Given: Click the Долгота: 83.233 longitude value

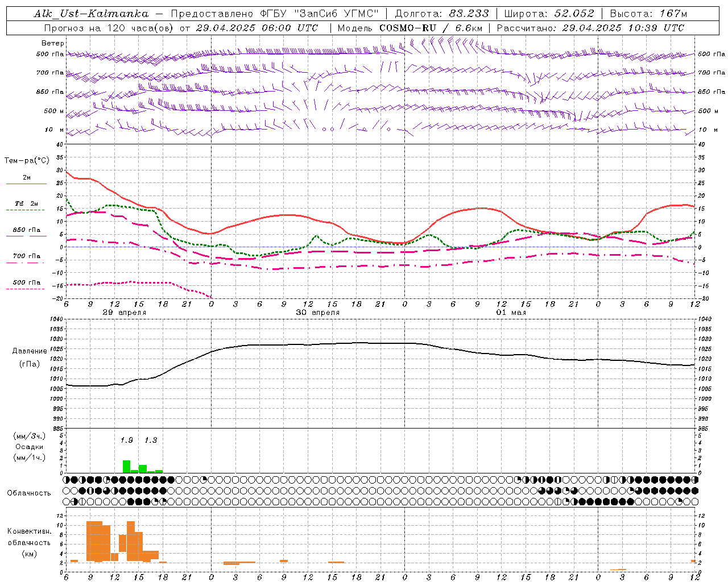Looking at the screenshot, I should tap(442, 14).
